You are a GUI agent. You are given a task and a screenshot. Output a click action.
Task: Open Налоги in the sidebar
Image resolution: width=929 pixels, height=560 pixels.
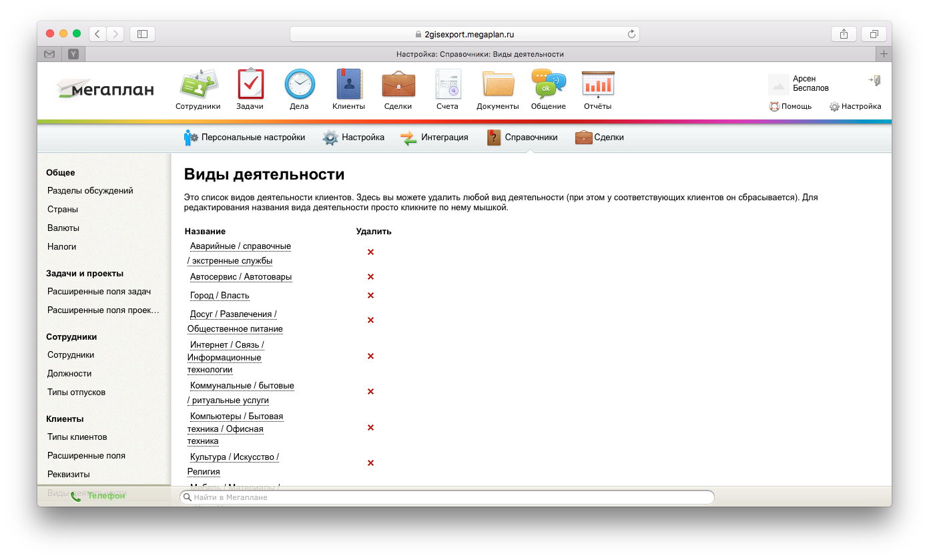click(x=62, y=247)
